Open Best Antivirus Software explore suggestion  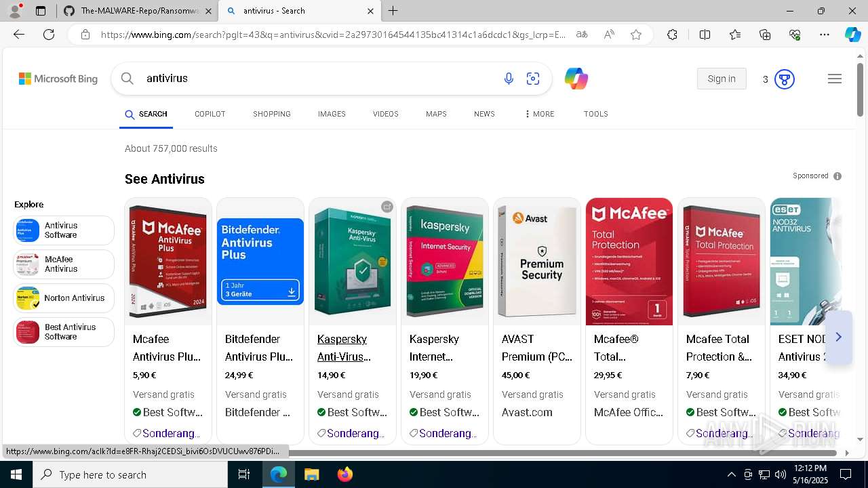[x=64, y=332]
